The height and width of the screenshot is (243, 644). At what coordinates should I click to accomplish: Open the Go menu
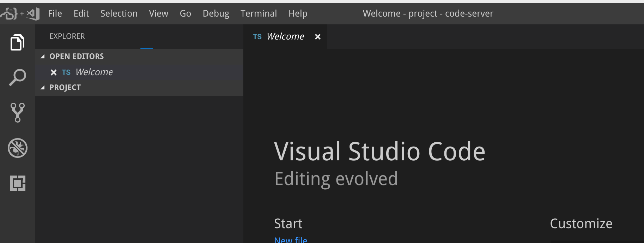tap(186, 13)
